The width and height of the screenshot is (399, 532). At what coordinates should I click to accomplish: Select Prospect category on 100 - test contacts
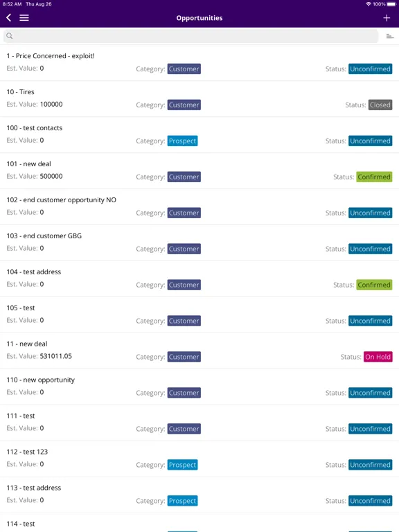pyautogui.click(x=183, y=141)
